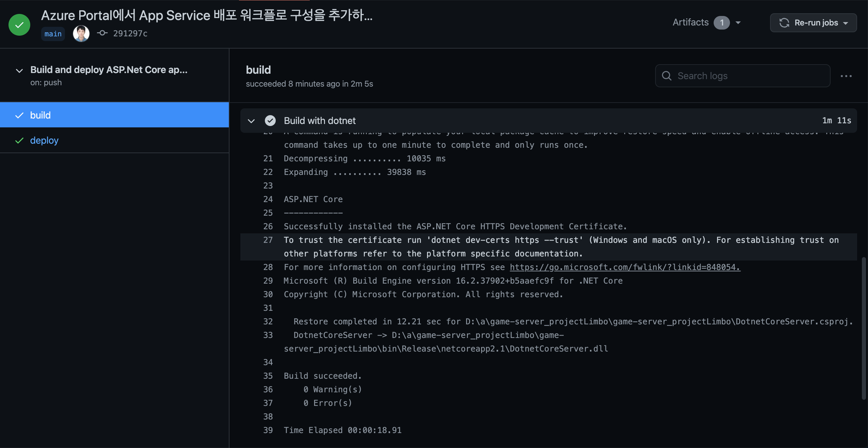This screenshot has height=448, width=868.
Task: Select the deploy job in sidebar
Action: tap(44, 141)
